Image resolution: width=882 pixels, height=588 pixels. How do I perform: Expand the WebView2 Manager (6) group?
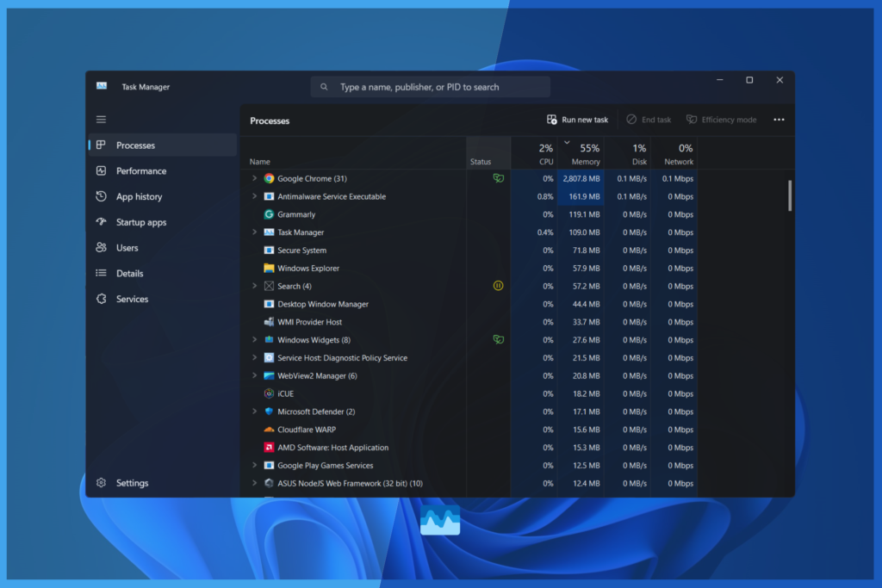254,375
